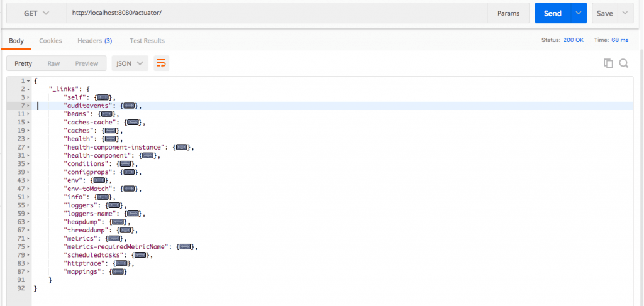Expand the collapsed "mappings" object badge
This screenshot has width=644, height=306.
pos(118,271)
